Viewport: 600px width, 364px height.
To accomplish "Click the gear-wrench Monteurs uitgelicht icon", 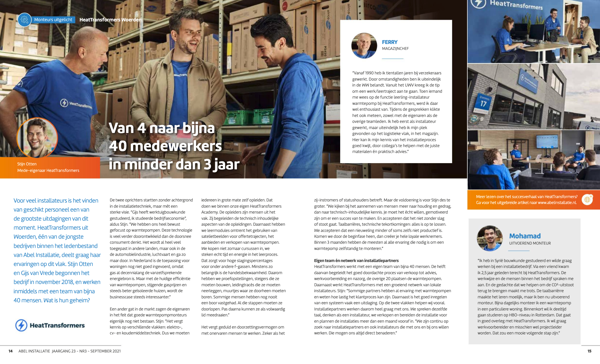I will click(x=25, y=20).
